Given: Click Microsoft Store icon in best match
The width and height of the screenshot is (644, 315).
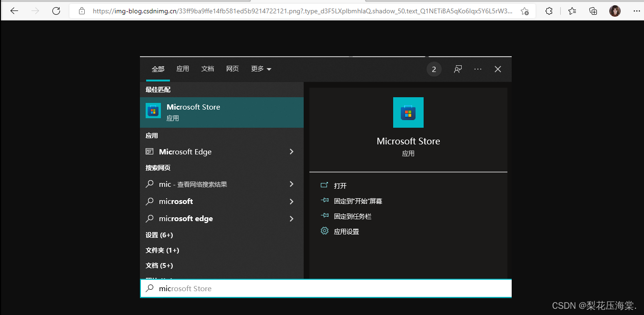Looking at the screenshot, I should tap(153, 111).
